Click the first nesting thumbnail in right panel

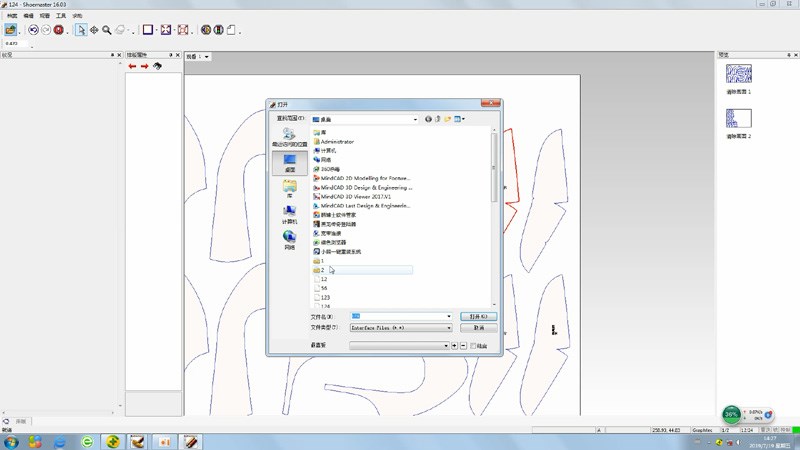[x=738, y=74]
